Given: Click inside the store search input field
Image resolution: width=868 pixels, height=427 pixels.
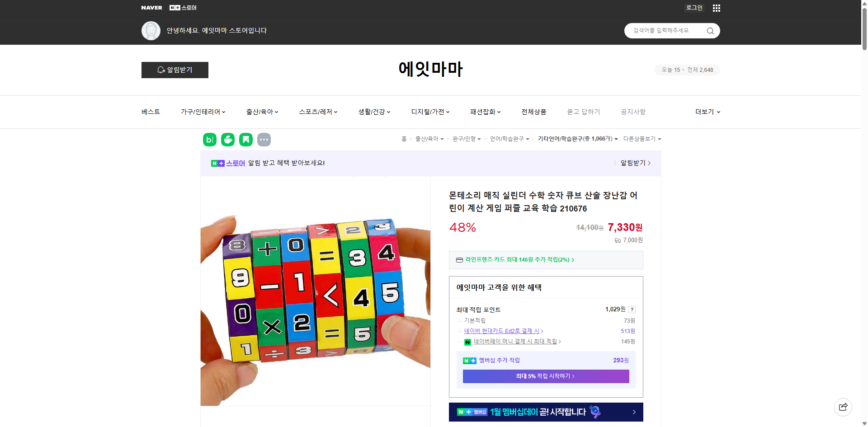Looking at the screenshot, I should tap(665, 30).
